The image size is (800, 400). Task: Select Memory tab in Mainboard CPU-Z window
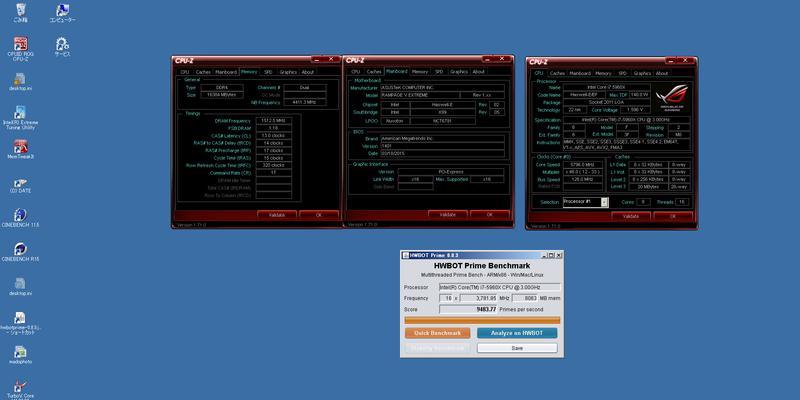(420, 72)
